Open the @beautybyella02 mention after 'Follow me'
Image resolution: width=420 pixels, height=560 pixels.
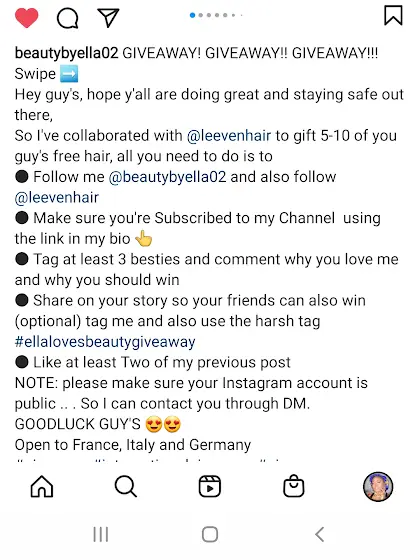tap(167, 177)
